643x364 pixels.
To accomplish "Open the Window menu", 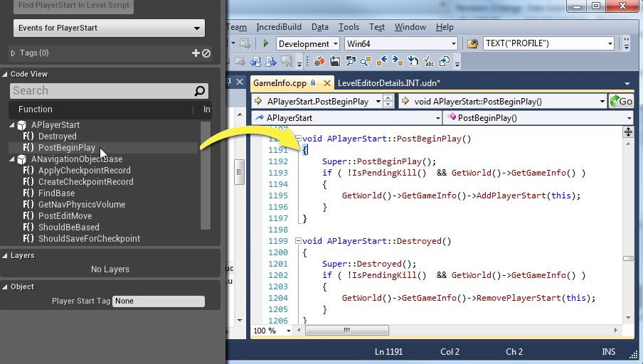I will tap(410, 27).
